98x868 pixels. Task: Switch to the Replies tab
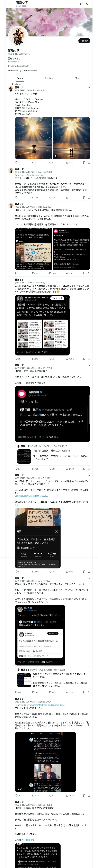coord(49,78)
